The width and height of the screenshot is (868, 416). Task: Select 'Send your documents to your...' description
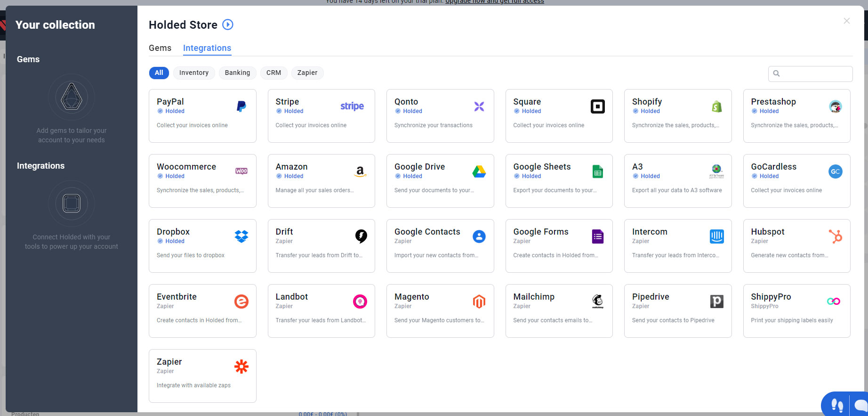coord(434,190)
